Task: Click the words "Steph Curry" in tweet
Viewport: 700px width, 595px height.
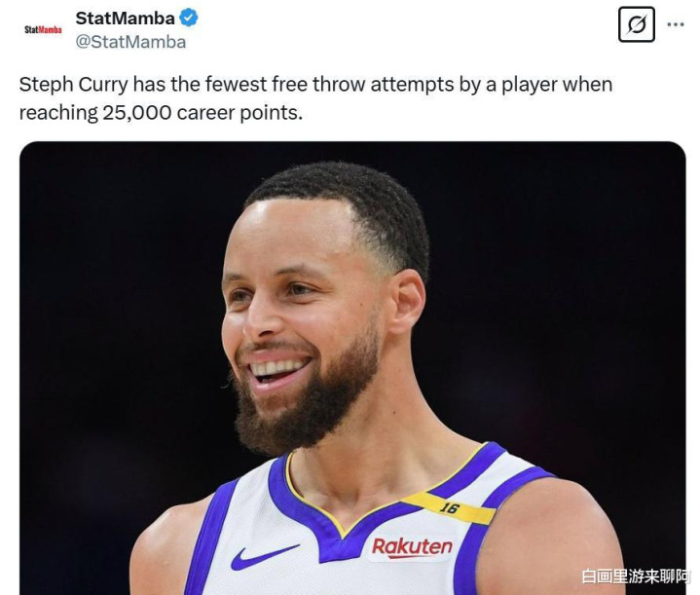Action: [x=66, y=85]
